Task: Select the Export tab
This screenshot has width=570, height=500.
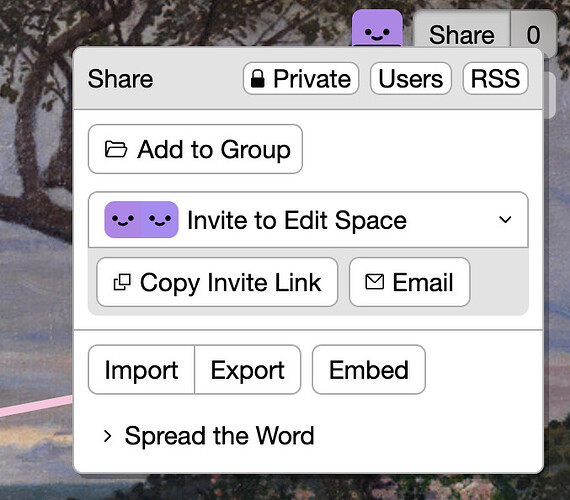Action: pos(248,370)
